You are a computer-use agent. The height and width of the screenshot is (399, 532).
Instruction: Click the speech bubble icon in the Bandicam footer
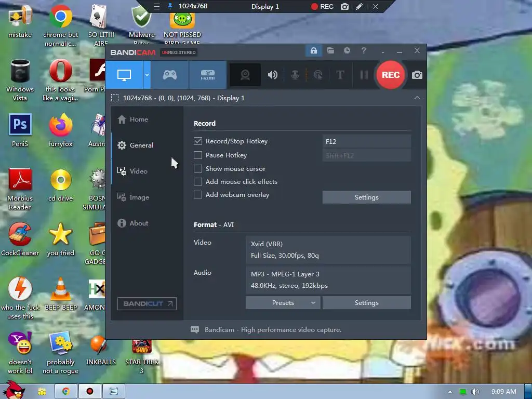(195, 330)
